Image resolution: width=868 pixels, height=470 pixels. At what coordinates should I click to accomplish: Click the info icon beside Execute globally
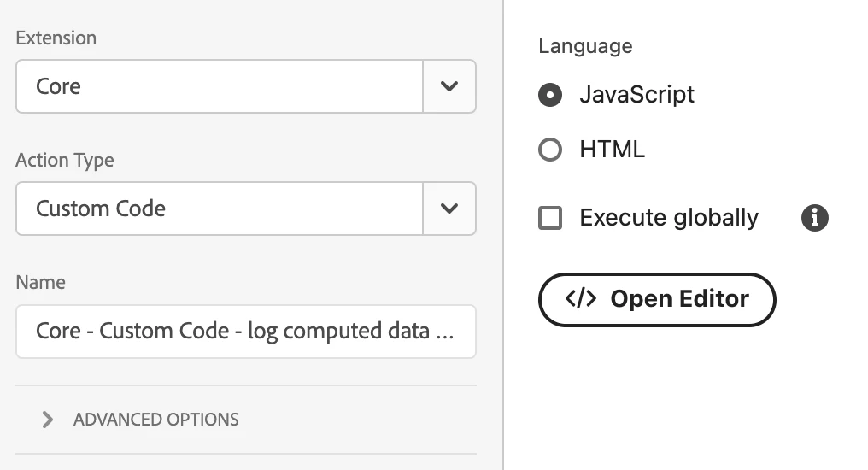[815, 218]
